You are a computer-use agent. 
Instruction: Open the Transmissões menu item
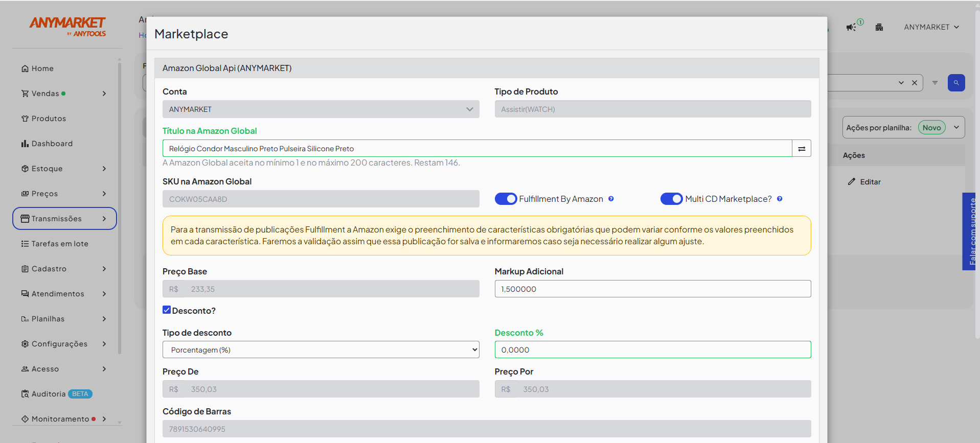64,219
